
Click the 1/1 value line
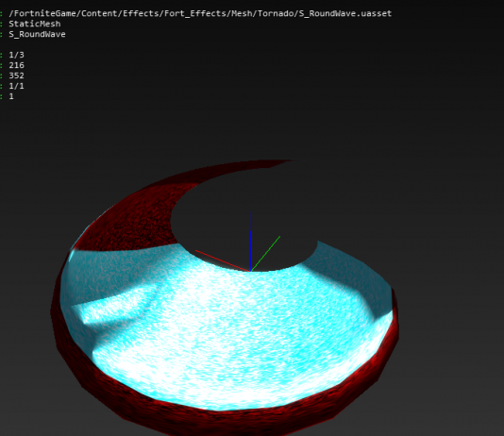[x=16, y=86]
